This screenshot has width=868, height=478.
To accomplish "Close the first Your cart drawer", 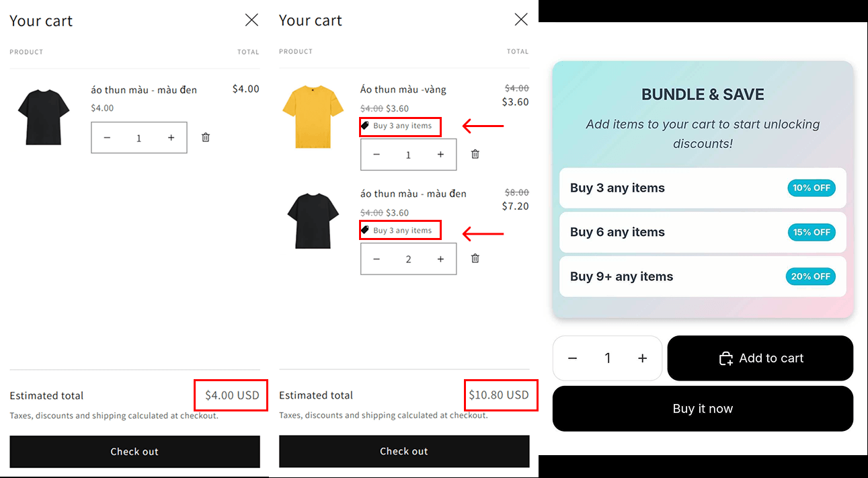I will [251, 19].
